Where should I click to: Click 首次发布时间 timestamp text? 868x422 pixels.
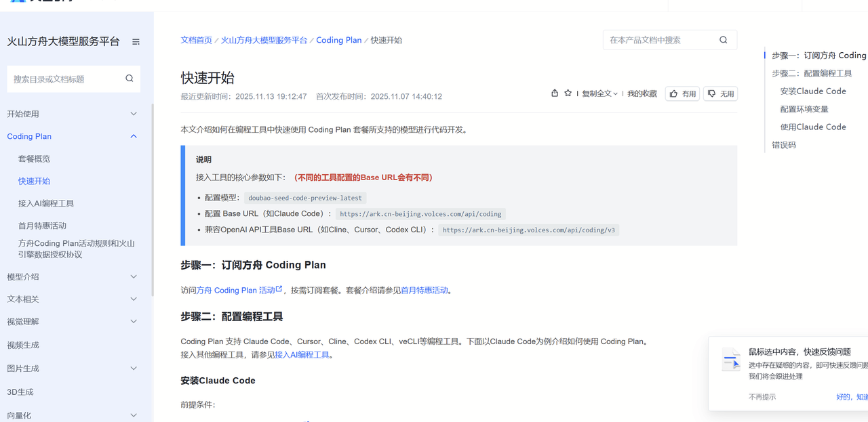click(x=379, y=96)
